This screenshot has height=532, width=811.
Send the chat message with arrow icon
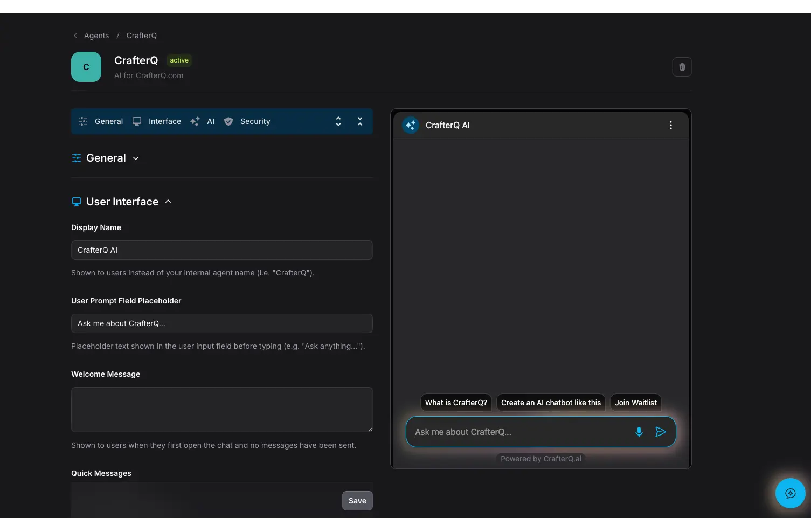click(x=661, y=432)
